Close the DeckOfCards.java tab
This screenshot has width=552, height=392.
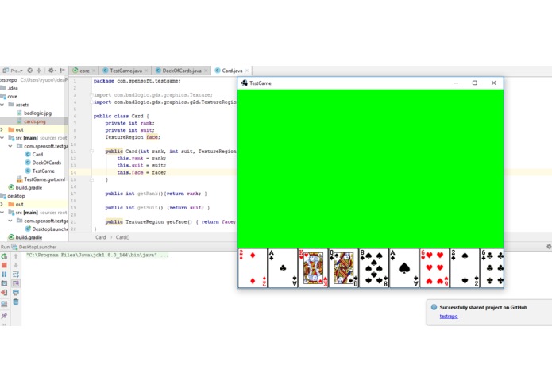206,71
